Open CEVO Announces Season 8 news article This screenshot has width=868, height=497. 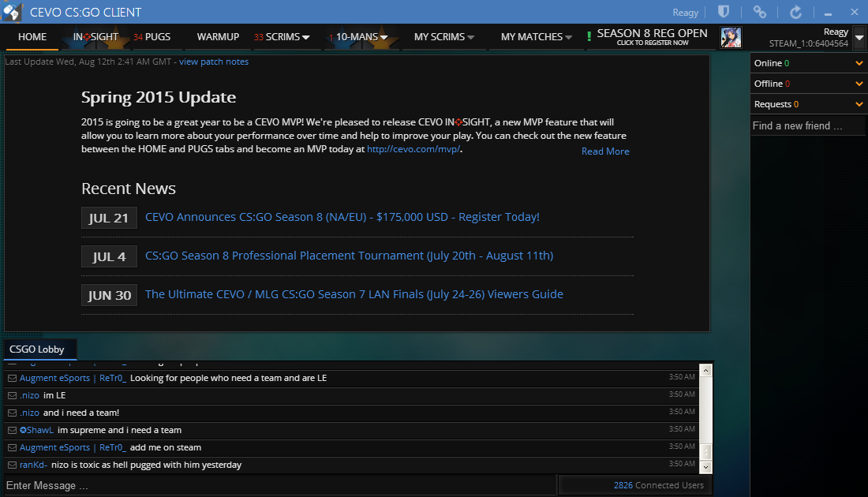click(342, 217)
